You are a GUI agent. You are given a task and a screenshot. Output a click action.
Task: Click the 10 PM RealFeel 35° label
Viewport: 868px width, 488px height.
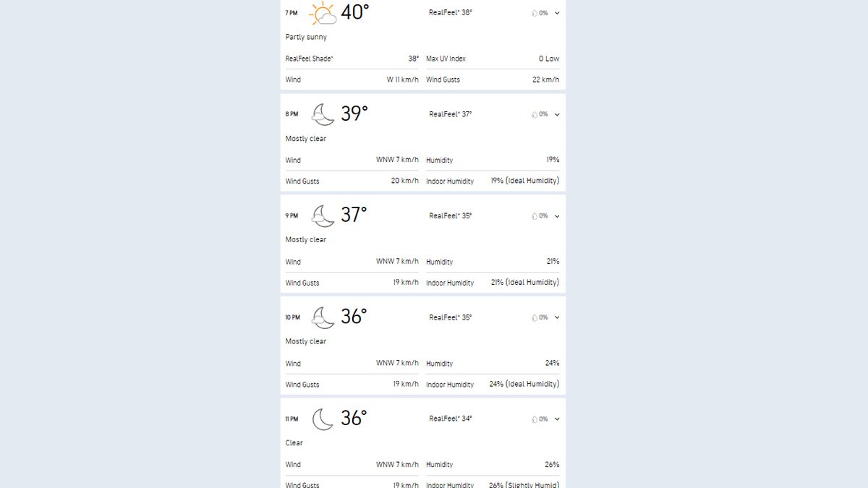pyautogui.click(x=450, y=317)
